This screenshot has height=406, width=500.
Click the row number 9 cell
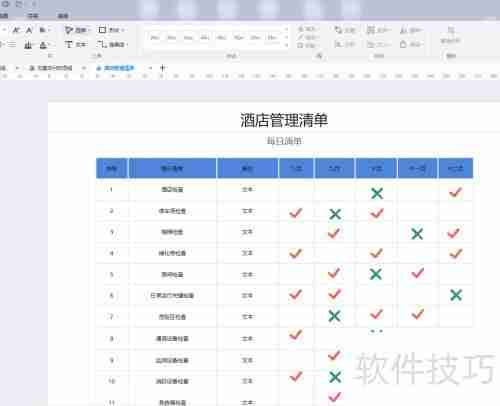(112, 360)
